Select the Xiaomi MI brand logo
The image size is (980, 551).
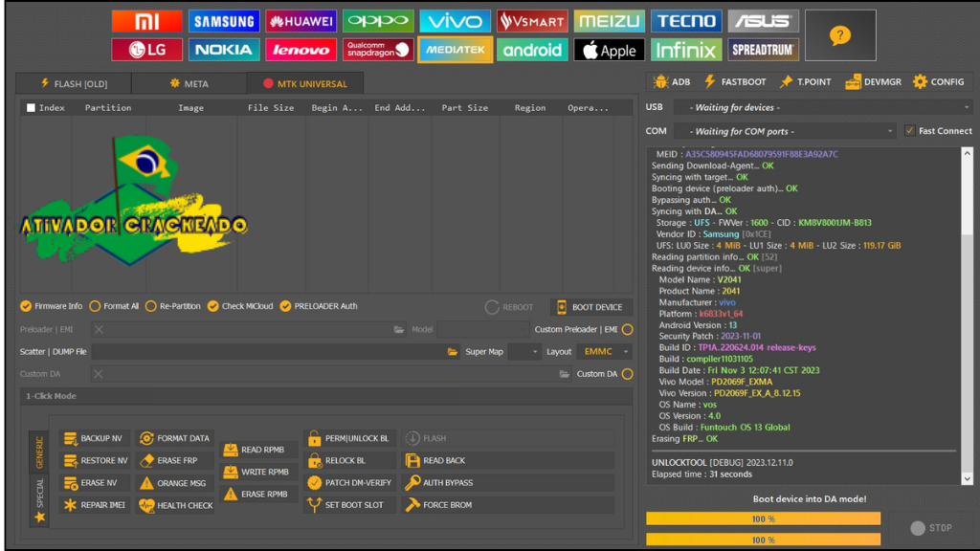click(x=146, y=21)
